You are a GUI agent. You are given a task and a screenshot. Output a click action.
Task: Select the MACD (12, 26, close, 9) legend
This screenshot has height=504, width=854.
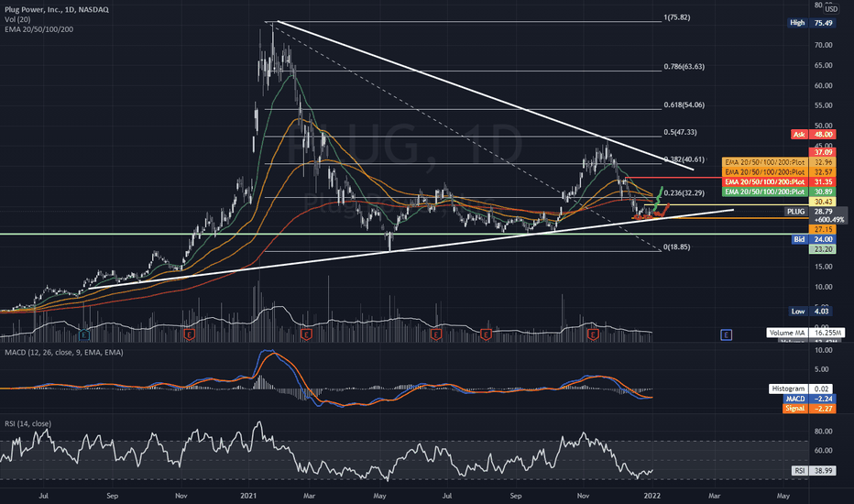click(64, 353)
